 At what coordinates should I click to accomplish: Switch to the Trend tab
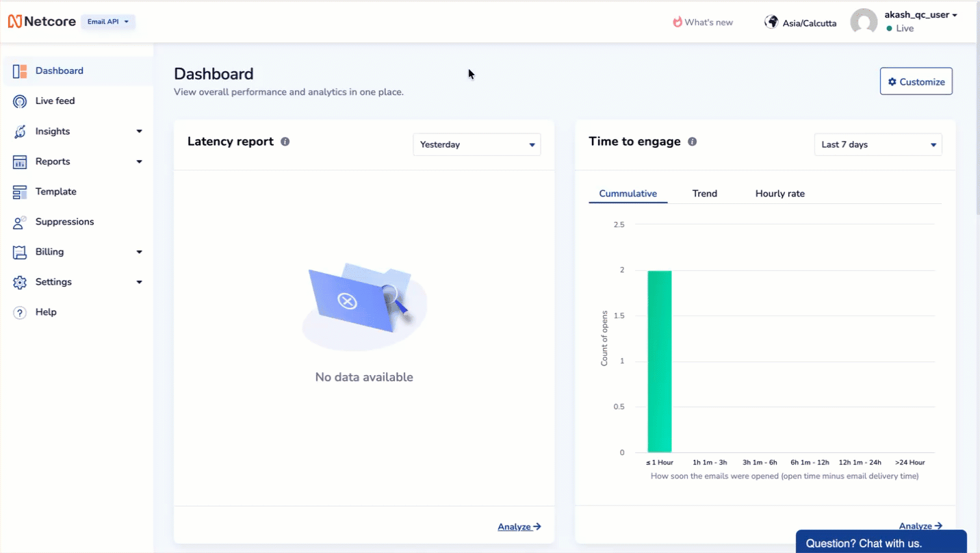point(704,194)
